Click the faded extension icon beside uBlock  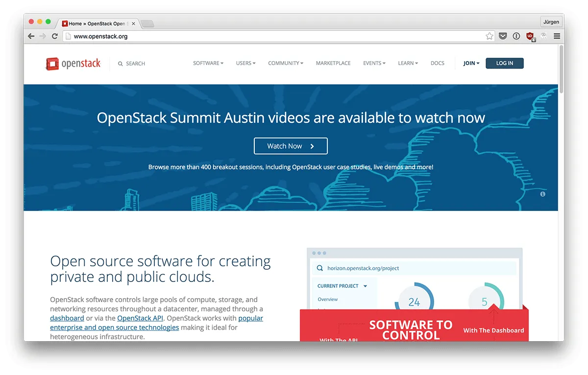[x=543, y=36]
